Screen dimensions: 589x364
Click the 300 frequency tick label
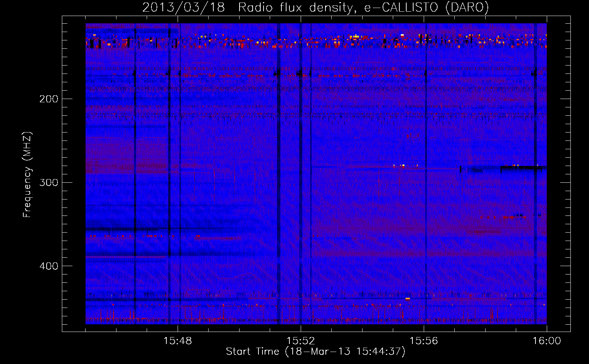coord(49,182)
